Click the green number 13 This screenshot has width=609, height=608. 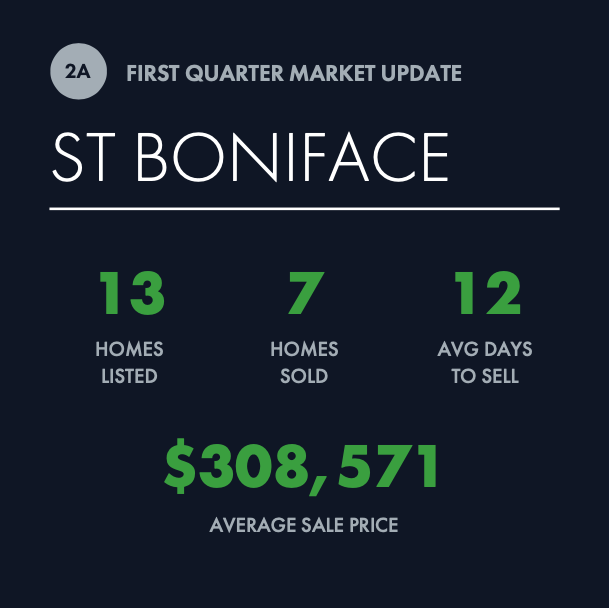click(132, 293)
